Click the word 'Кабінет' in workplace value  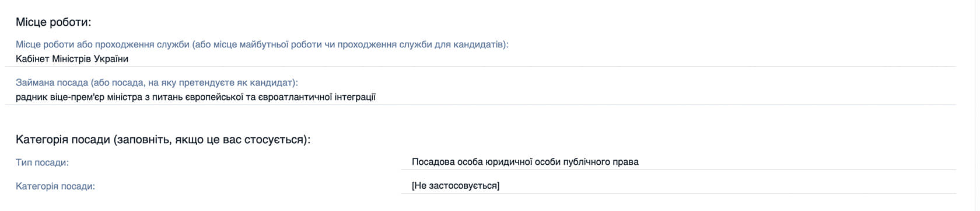[x=33, y=58]
